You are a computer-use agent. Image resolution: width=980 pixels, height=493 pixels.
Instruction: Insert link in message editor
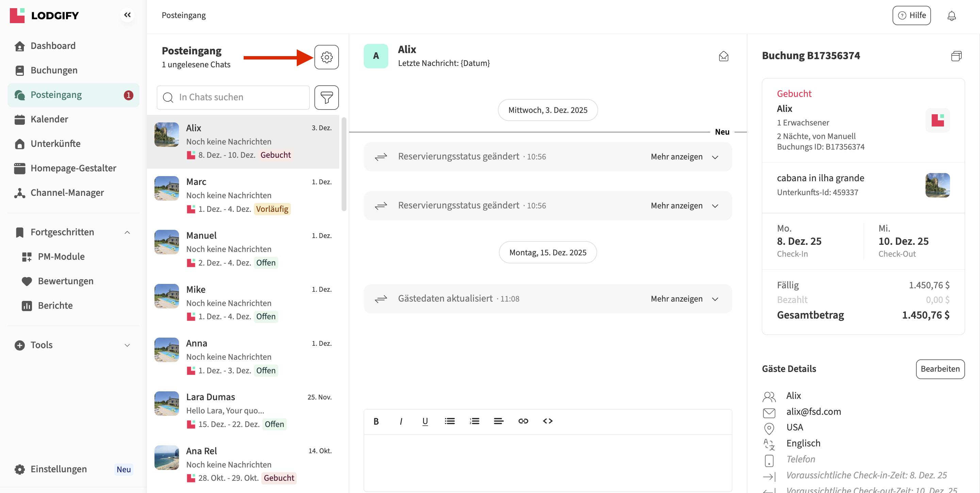pyautogui.click(x=523, y=421)
